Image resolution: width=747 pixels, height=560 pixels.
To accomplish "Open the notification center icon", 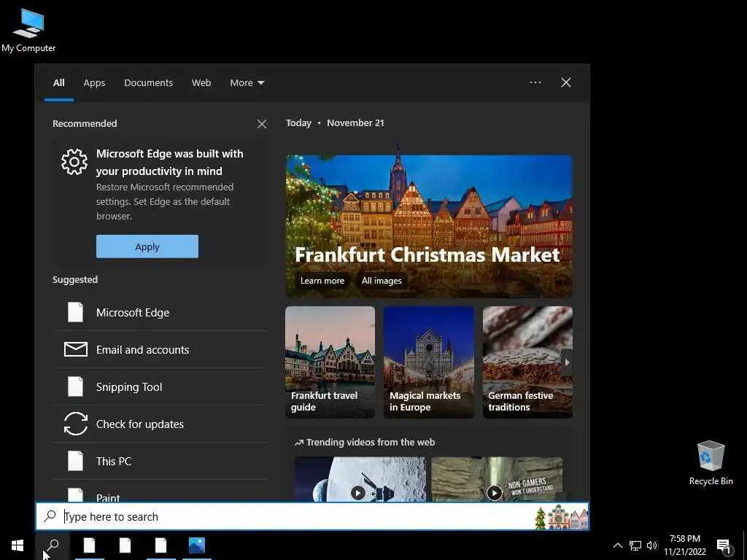I will 724,545.
